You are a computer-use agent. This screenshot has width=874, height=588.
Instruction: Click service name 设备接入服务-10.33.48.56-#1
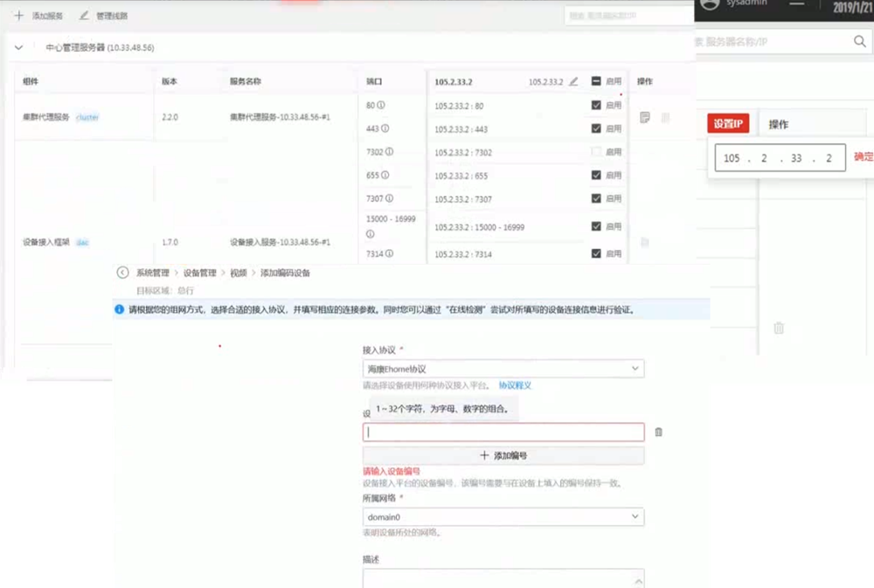tap(280, 242)
